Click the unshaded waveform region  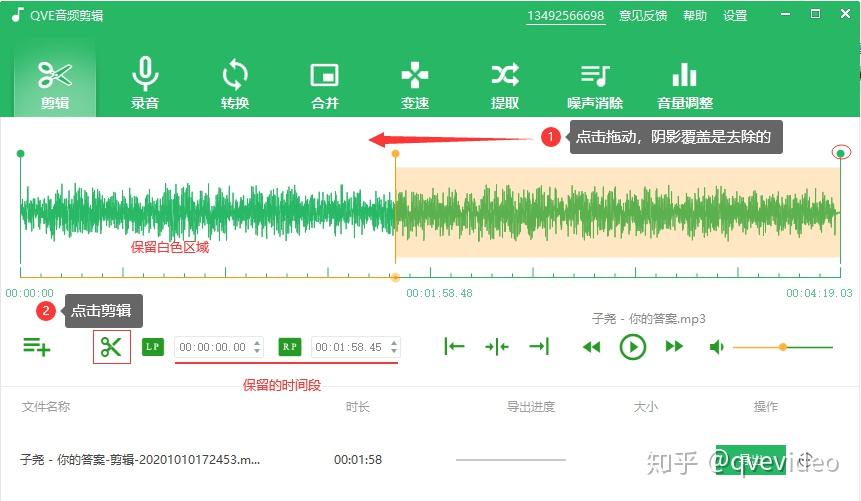point(208,213)
